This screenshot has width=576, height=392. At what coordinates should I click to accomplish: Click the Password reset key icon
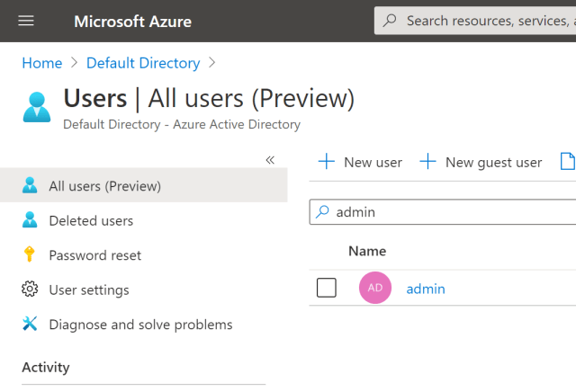[30, 254]
